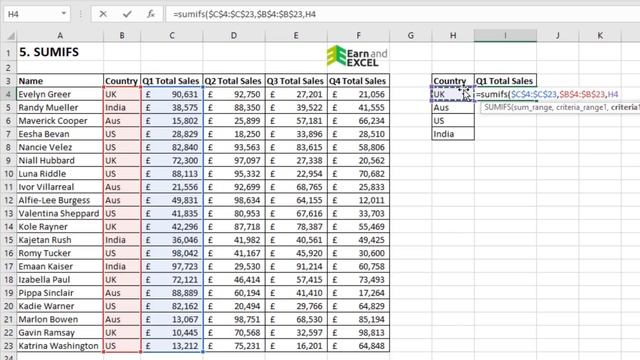Select column I header
This screenshot has height=360, width=640.
(505, 36)
